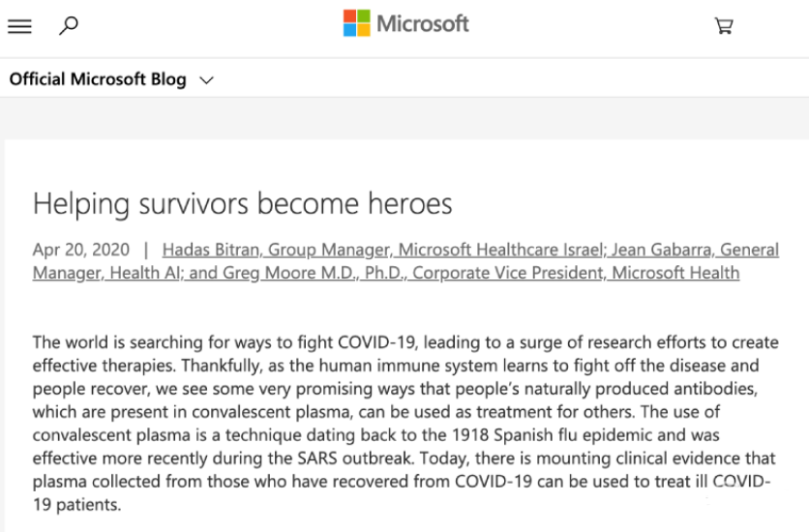809x532 pixels.
Task: Click the search magnifier icon
Action: pyautogui.click(x=68, y=26)
